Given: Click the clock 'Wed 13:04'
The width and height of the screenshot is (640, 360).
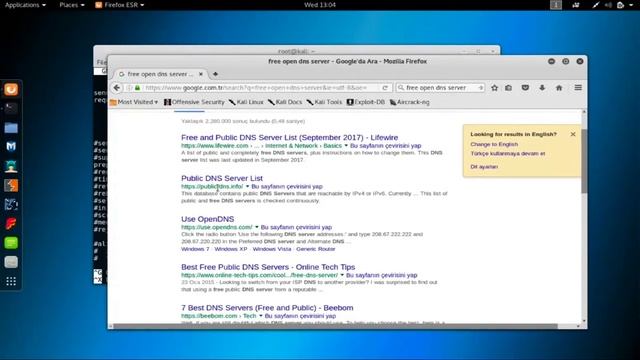Looking at the screenshot, I should [320, 5].
